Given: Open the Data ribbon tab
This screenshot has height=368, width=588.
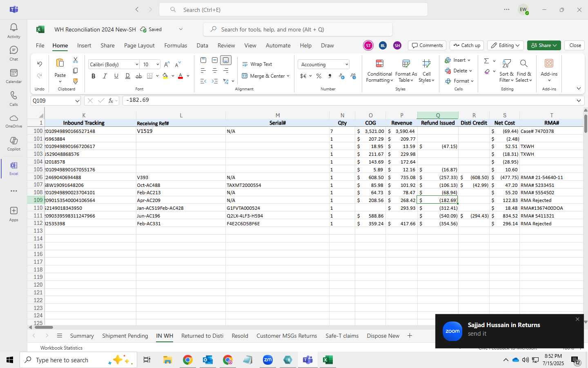Looking at the screenshot, I should click(202, 45).
